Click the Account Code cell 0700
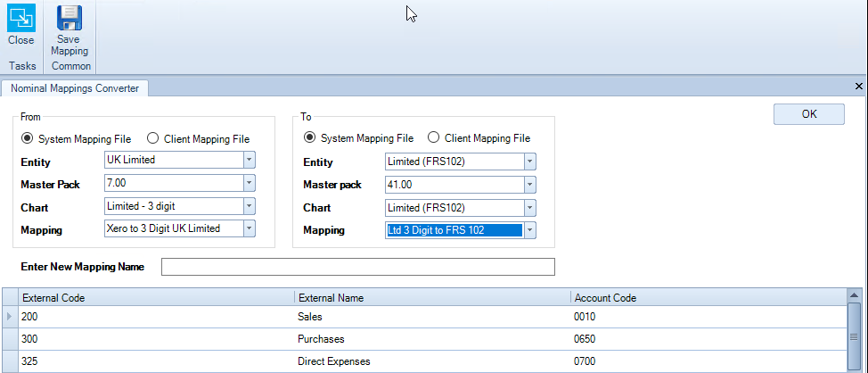Viewport: 868px width, 373px height. tap(708, 361)
